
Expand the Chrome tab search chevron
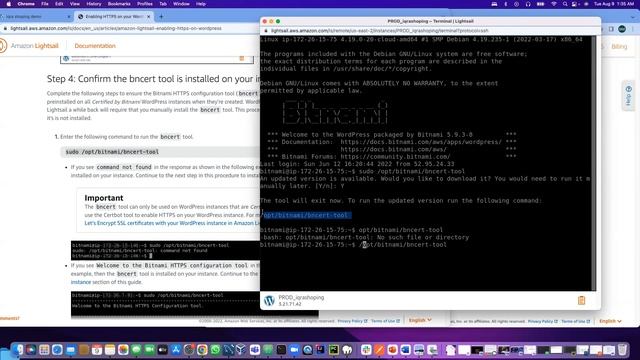coord(633,17)
